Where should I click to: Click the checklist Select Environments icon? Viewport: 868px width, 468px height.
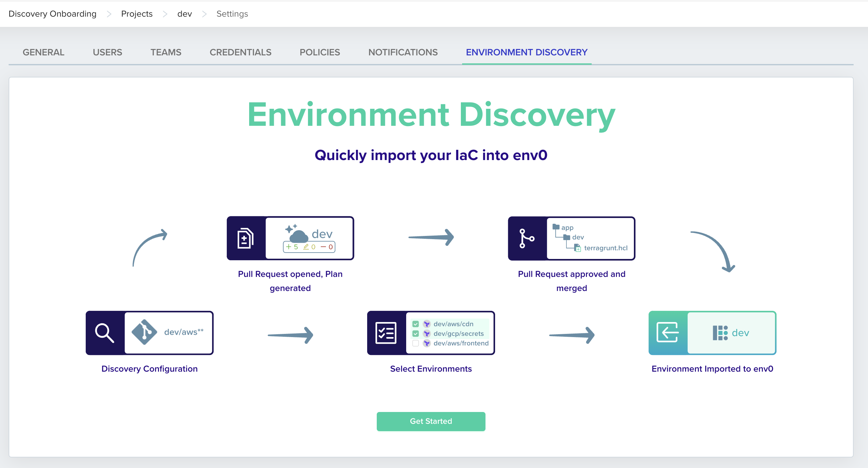pyautogui.click(x=386, y=333)
